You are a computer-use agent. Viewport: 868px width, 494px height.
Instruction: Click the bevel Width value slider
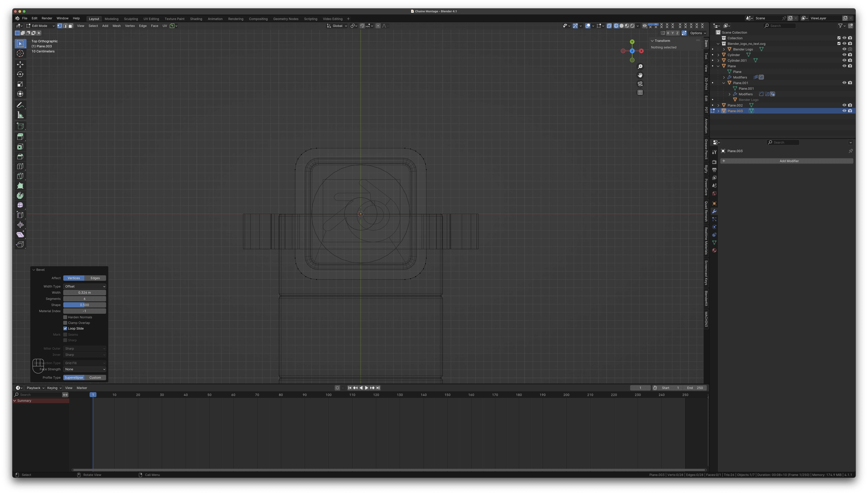click(x=85, y=293)
